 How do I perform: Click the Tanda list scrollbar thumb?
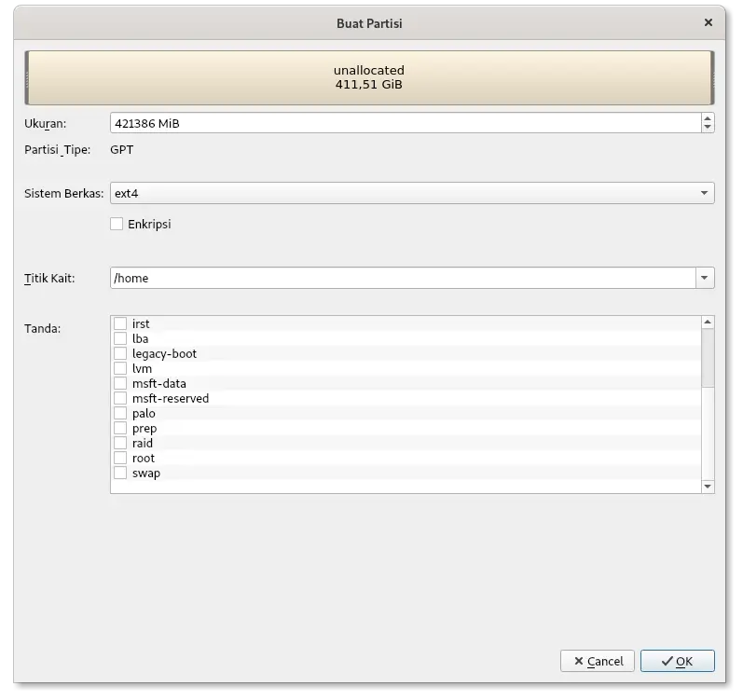coord(708,358)
